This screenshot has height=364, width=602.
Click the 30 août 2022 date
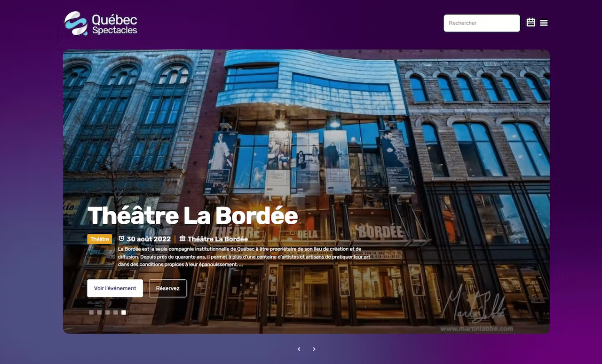[148, 239]
